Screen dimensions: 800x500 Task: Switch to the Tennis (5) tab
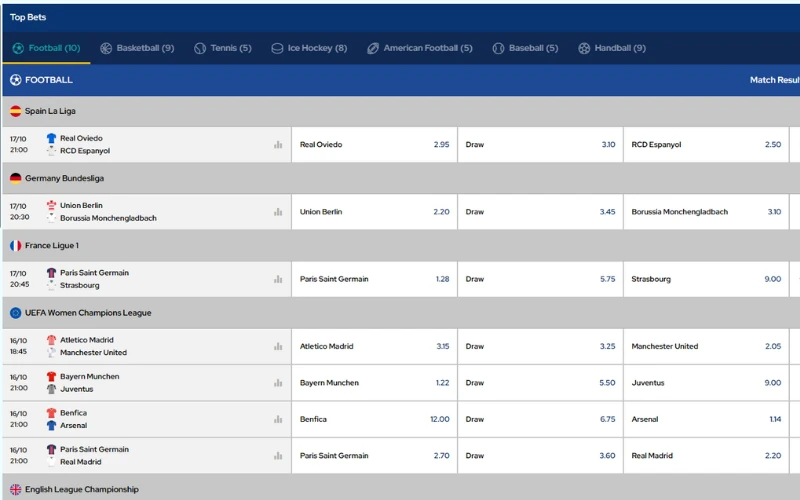(x=223, y=48)
